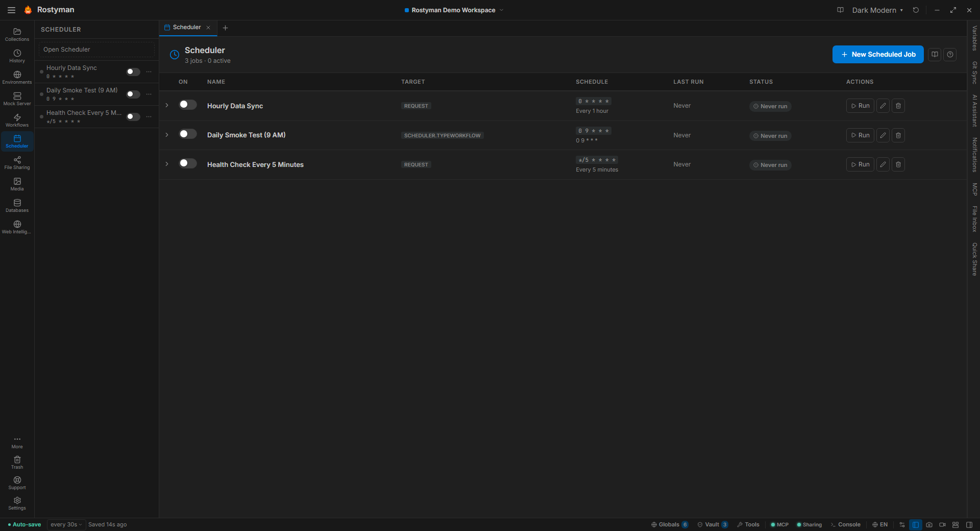Open the Variables right-side panel tab
Viewport: 980px width, 531px height.
click(x=974, y=38)
